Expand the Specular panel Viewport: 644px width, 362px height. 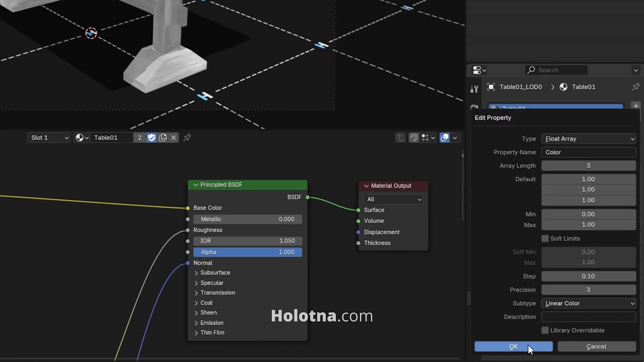(x=196, y=283)
